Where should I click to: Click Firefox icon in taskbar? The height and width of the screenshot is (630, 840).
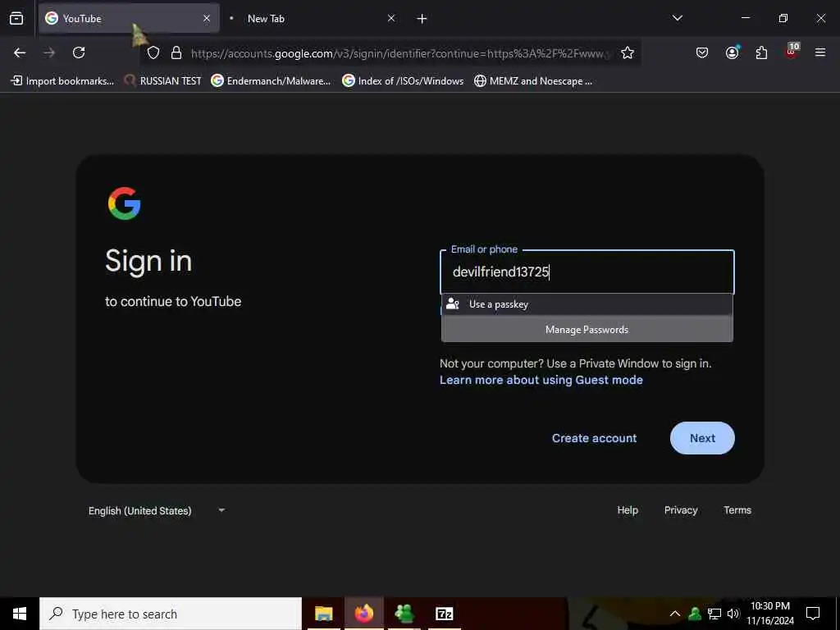363,614
